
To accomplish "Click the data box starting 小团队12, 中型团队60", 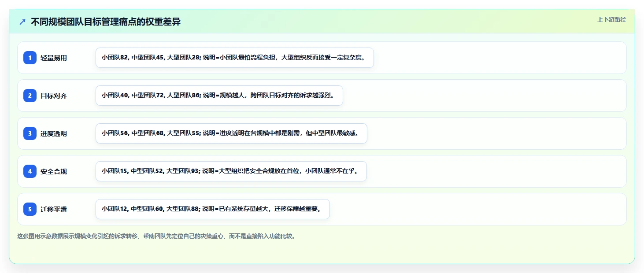I will click(213, 209).
